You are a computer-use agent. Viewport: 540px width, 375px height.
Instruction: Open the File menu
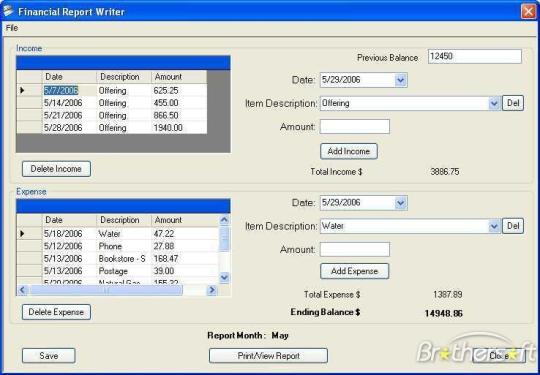pyautogui.click(x=12, y=28)
